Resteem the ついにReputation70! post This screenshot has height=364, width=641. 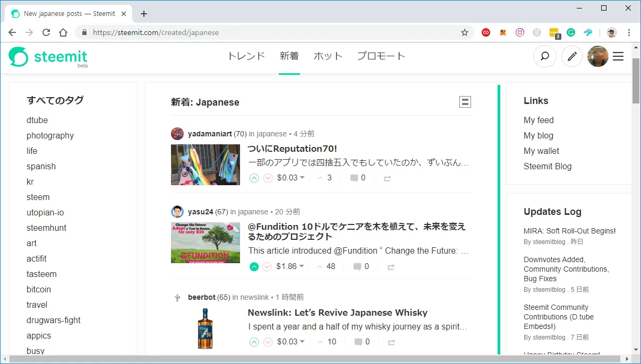pyautogui.click(x=387, y=179)
